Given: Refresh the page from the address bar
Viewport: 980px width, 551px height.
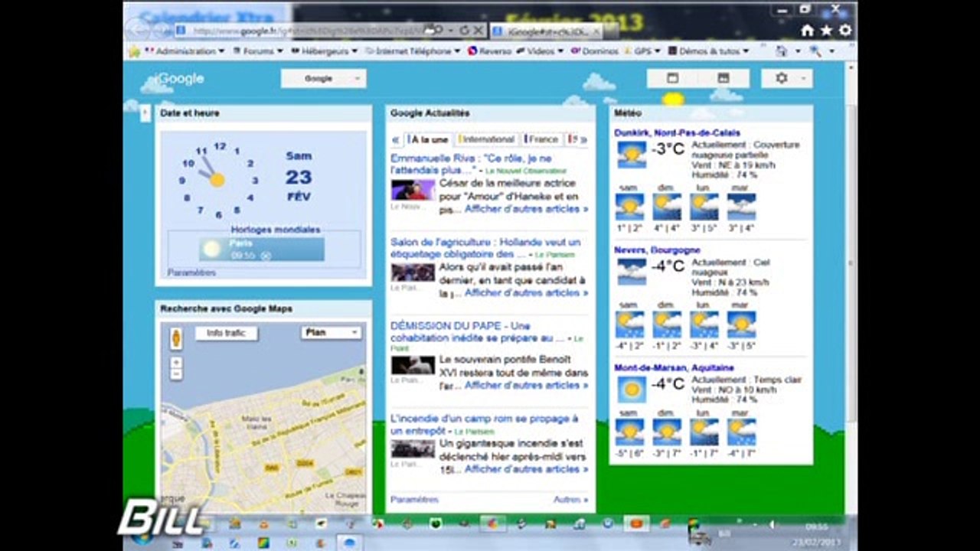Looking at the screenshot, I should [464, 30].
